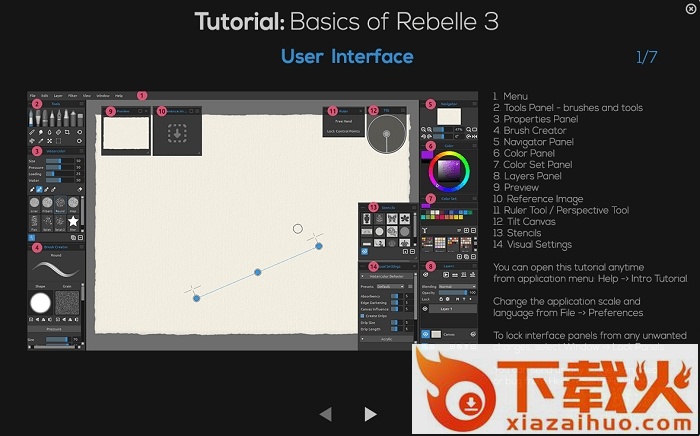
Task: Click the Tilt canvas dial
Action: point(387,134)
